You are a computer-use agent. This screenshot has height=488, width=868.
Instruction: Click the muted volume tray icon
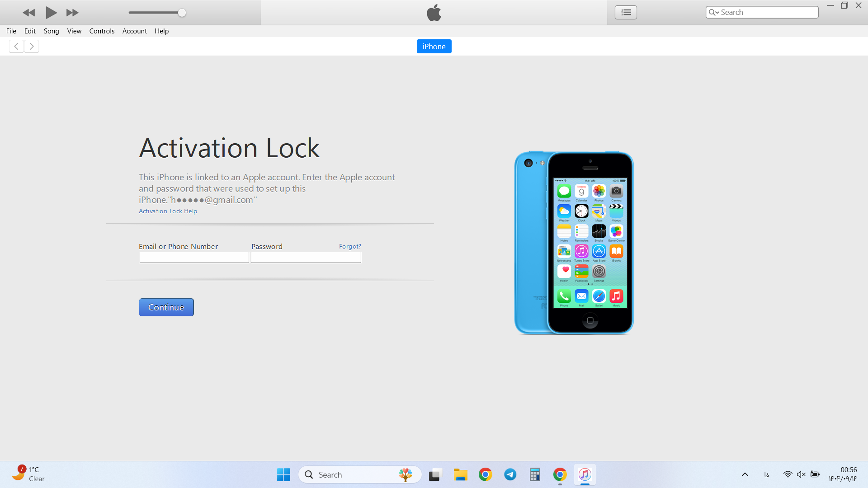pos(801,474)
